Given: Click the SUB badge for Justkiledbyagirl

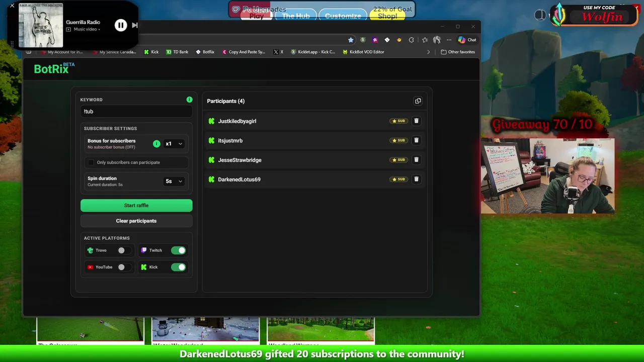Looking at the screenshot, I should point(398,121).
